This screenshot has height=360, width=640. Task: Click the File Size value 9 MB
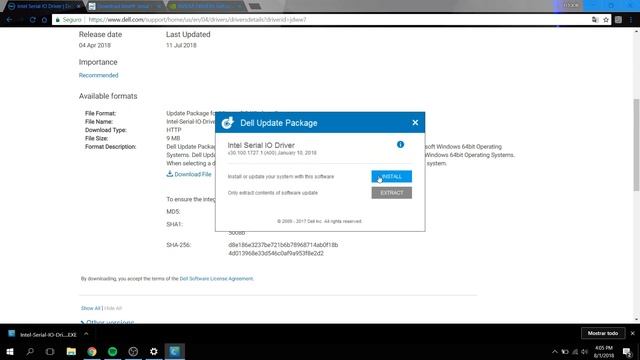[173, 138]
